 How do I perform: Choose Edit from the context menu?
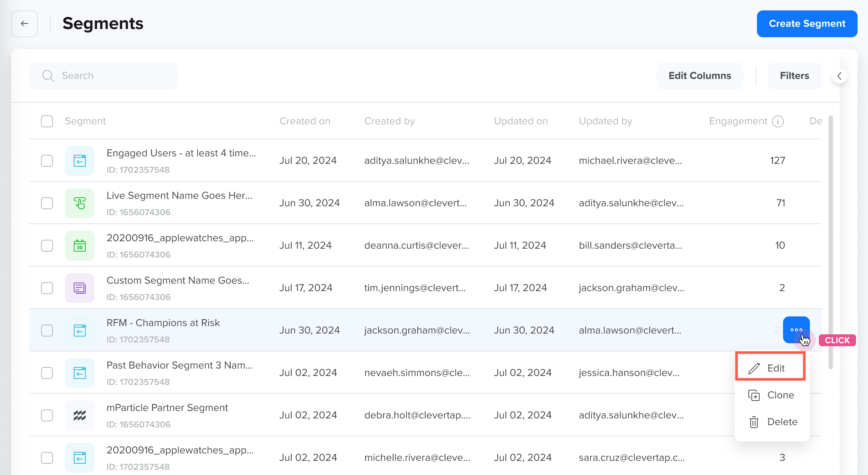click(x=770, y=368)
